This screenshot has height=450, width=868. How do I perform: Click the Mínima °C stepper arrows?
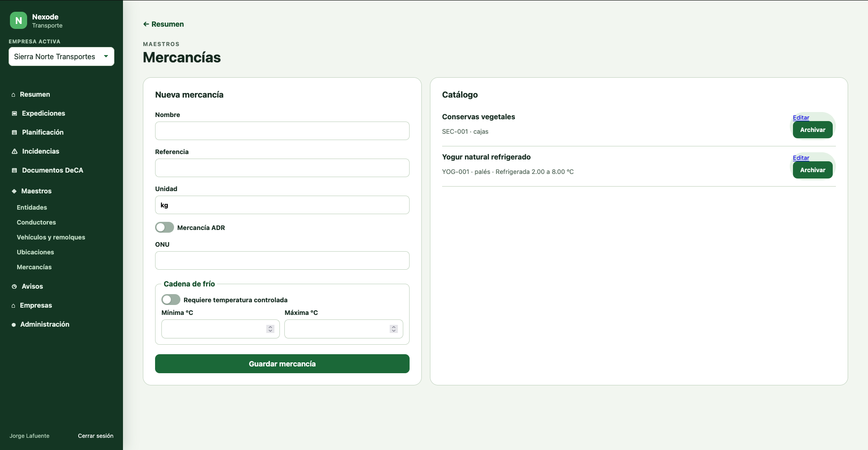pyautogui.click(x=270, y=329)
